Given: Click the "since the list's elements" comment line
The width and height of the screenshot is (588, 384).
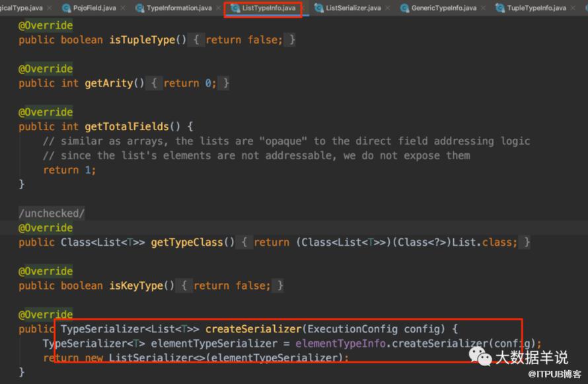Looking at the screenshot, I should click(256, 155).
